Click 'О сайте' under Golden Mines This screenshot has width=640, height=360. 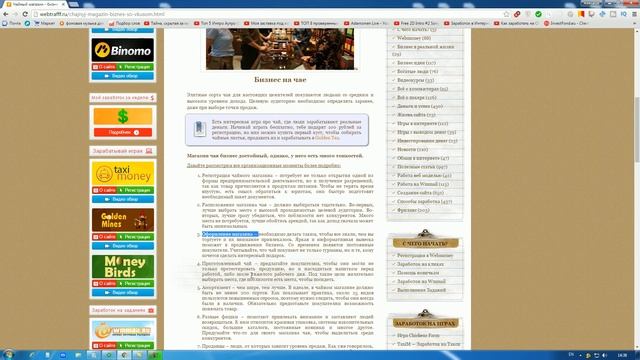point(104,237)
